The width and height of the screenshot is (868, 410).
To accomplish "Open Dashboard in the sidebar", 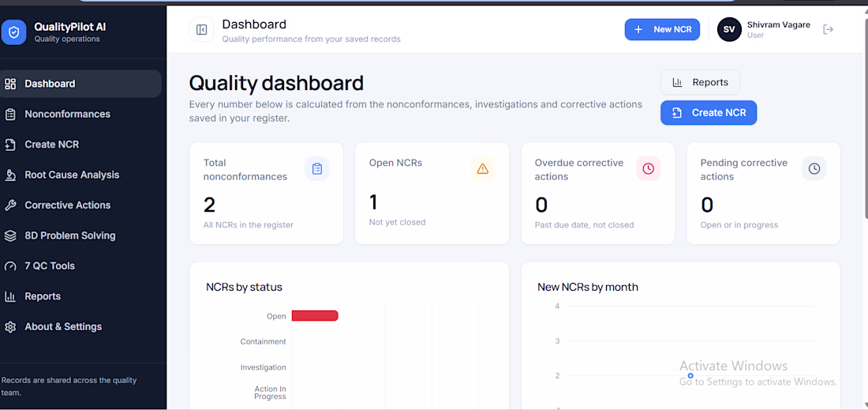I will (80, 84).
